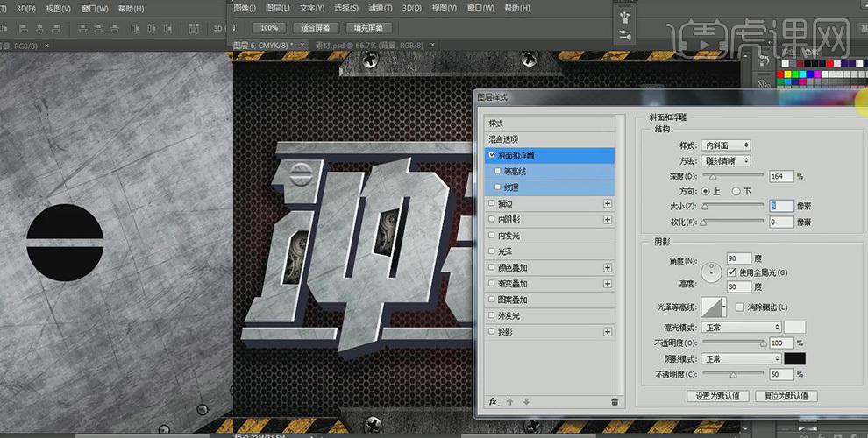
Task: Select the 下 direction radio button
Action: pos(736,191)
